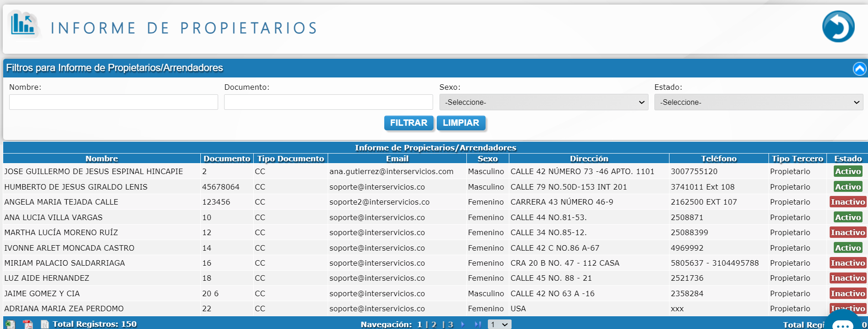
Task: Export the report to Excel
Action: (x=10, y=324)
